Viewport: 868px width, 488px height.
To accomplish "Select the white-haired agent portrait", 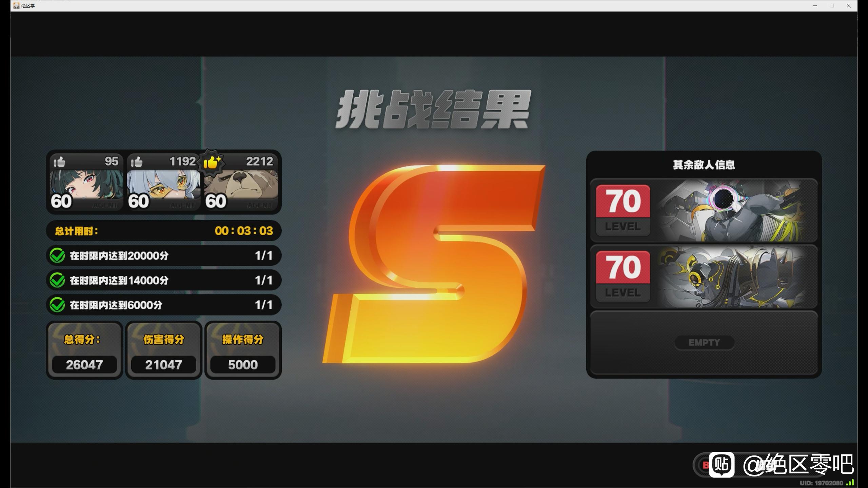I will (163, 182).
